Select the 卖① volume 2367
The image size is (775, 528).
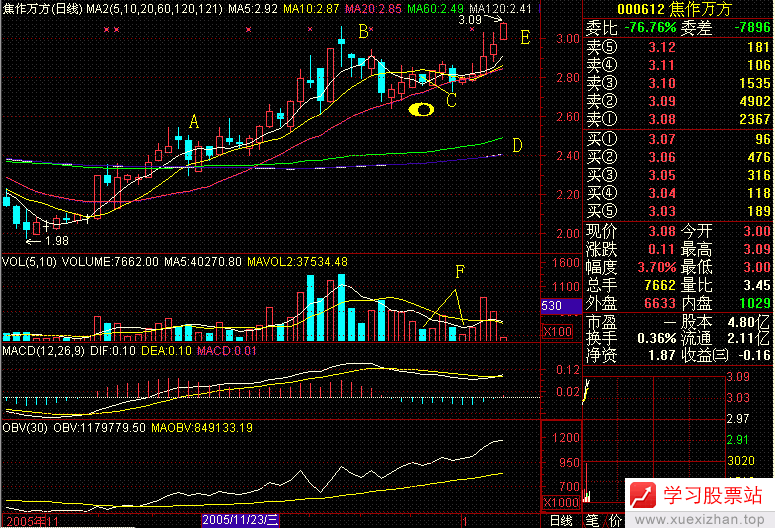click(755, 119)
